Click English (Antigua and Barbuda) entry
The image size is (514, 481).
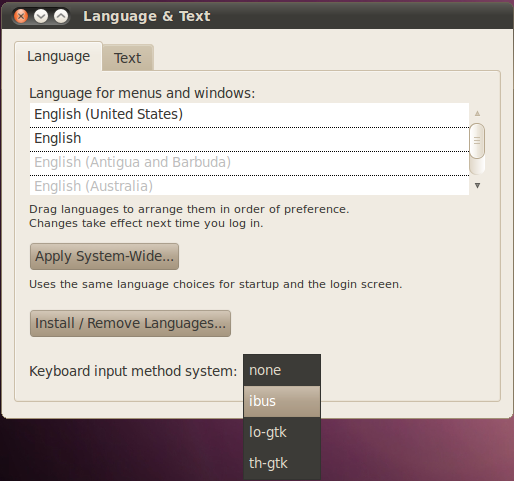[249, 163]
